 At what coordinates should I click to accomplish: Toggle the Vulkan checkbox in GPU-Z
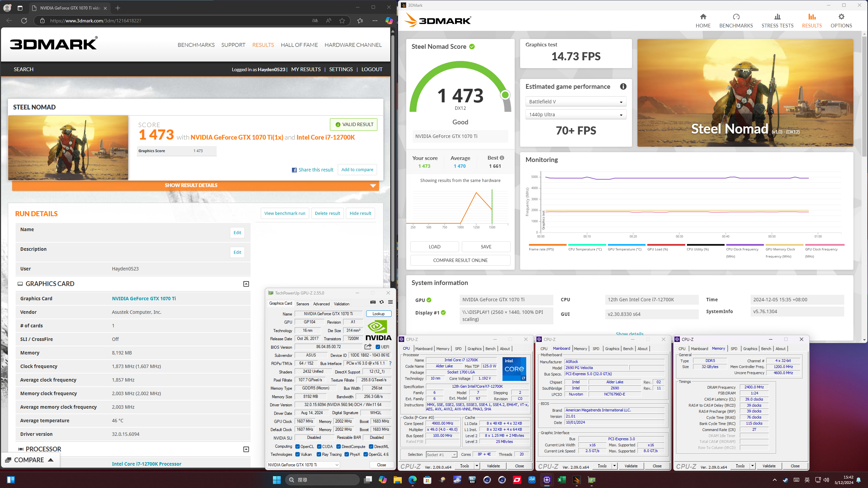tap(297, 454)
